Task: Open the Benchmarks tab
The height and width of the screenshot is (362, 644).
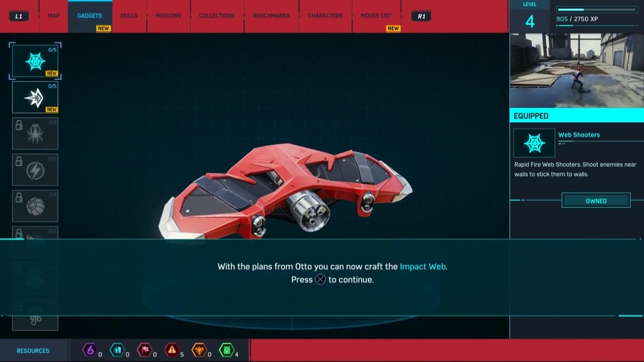Action: [x=271, y=16]
